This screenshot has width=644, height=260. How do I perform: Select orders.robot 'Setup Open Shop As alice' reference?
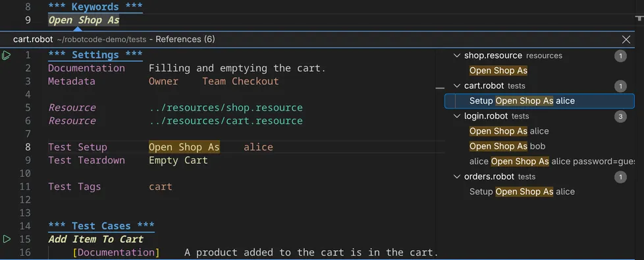tap(522, 192)
